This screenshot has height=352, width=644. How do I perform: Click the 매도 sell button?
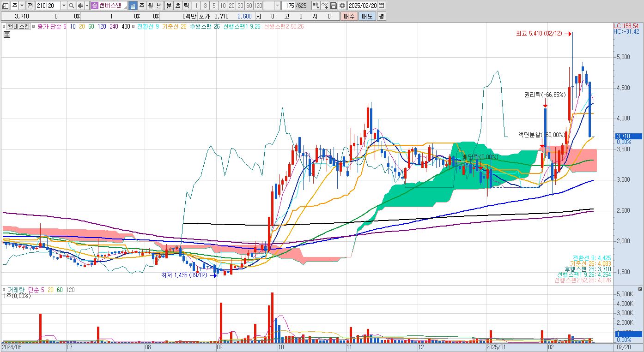[367, 16]
